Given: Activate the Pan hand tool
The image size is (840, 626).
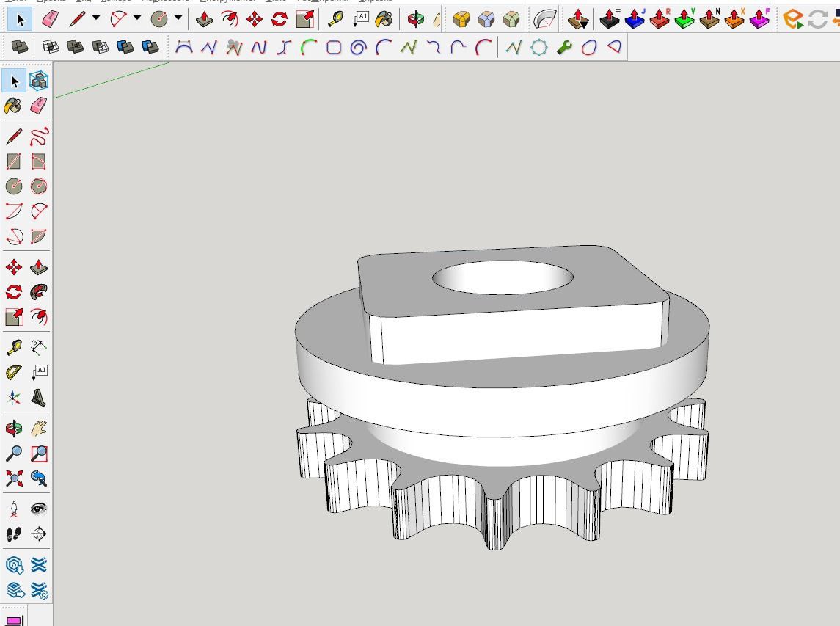Looking at the screenshot, I should pos(39,429).
